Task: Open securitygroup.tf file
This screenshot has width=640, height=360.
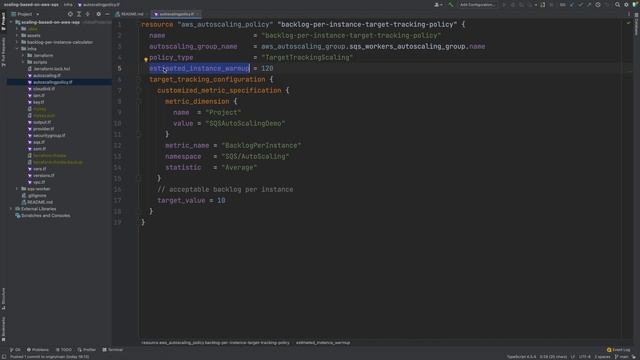Action: coord(49,136)
